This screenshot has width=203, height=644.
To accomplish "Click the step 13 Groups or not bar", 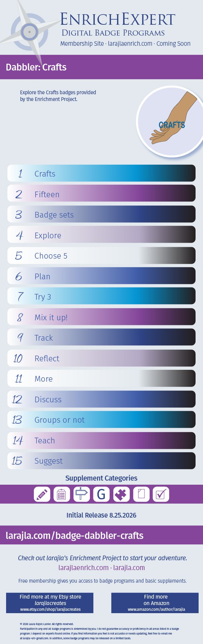I will [101, 420].
